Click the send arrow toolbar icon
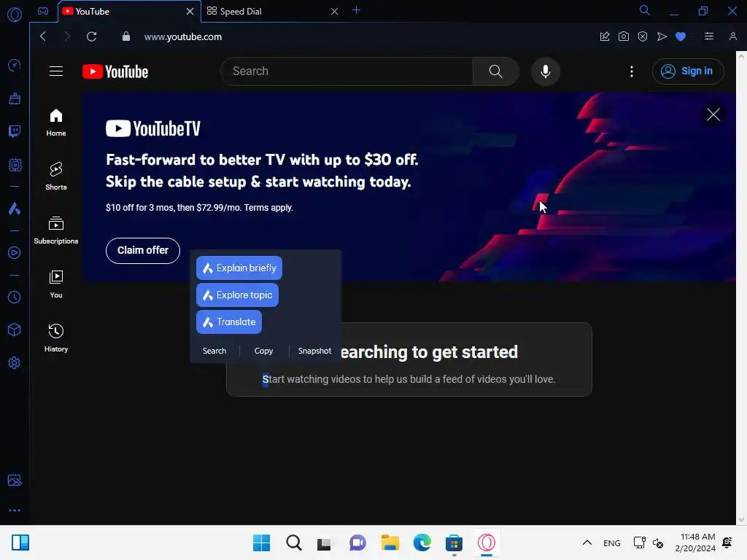 pos(662,36)
